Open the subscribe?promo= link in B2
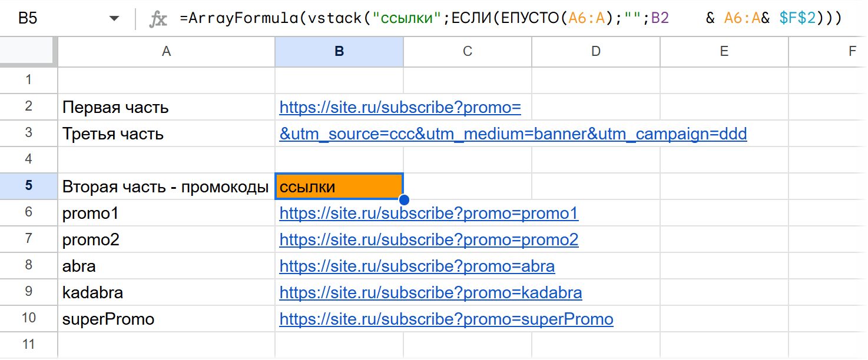Screen dimensions: 868x360 click(x=400, y=108)
